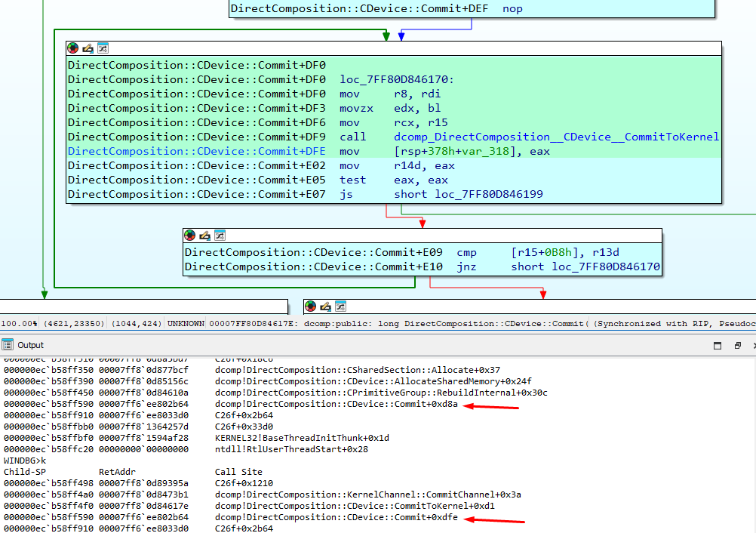Select the highlighted Commit+DFE address
The width and height of the screenshot is (756, 533).
[x=197, y=152]
